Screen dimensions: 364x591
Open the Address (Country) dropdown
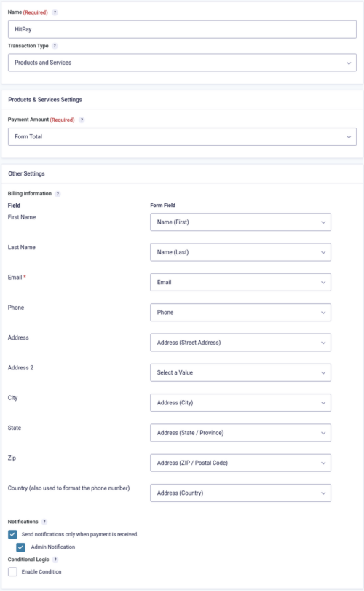pyautogui.click(x=240, y=493)
